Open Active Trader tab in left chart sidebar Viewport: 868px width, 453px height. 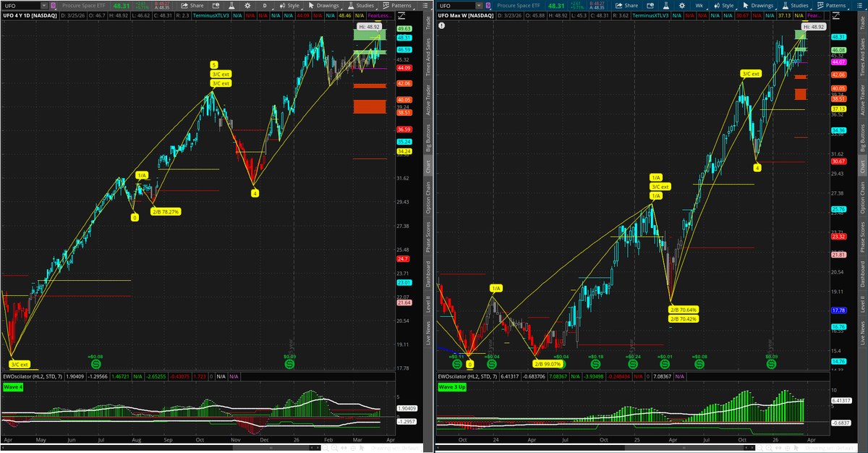428,100
